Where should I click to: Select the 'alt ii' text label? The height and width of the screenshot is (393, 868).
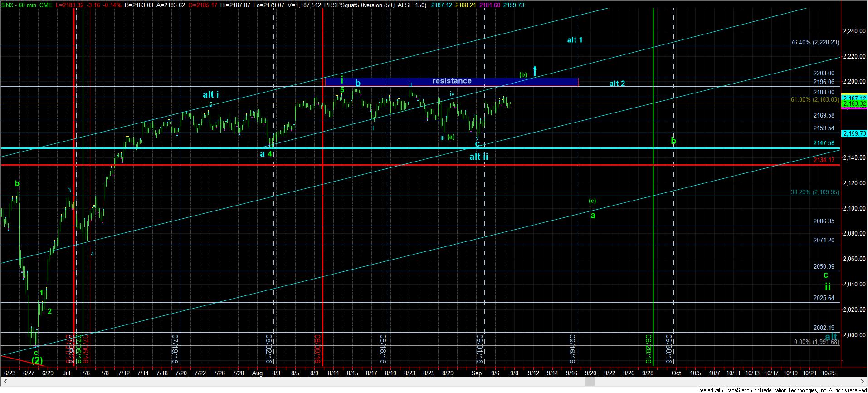coord(478,157)
